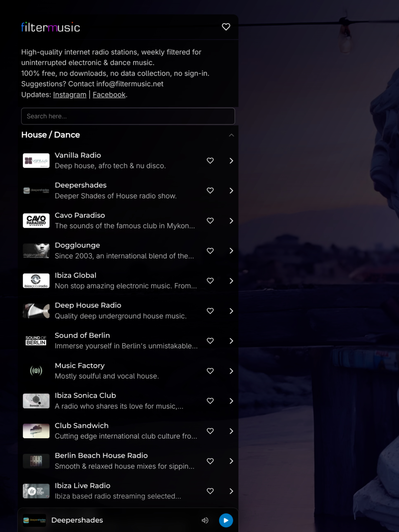399x532 pixels.
Task: Play Deepershades in bottom player
Action: click(226, 520)
